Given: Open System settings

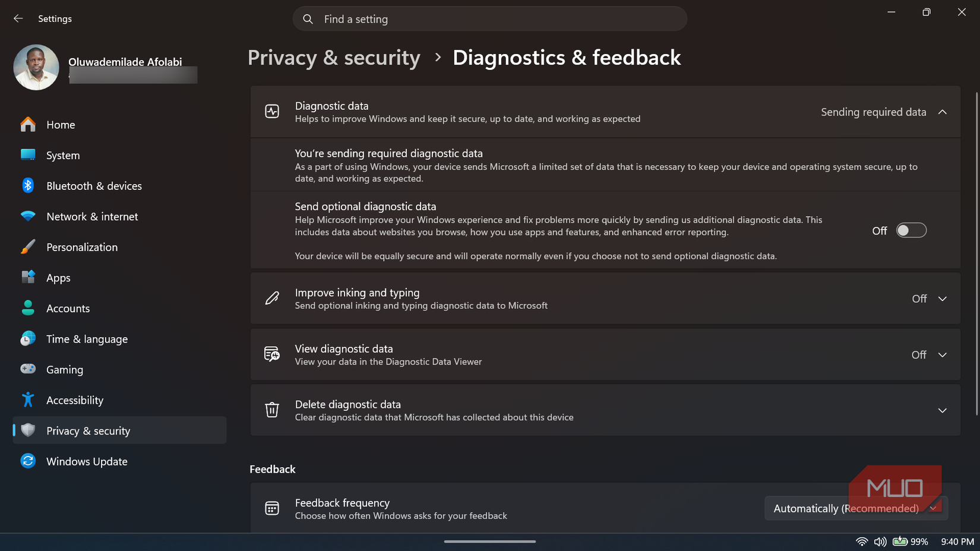Looking at the screenshot, I should click(x=119, y=155).
